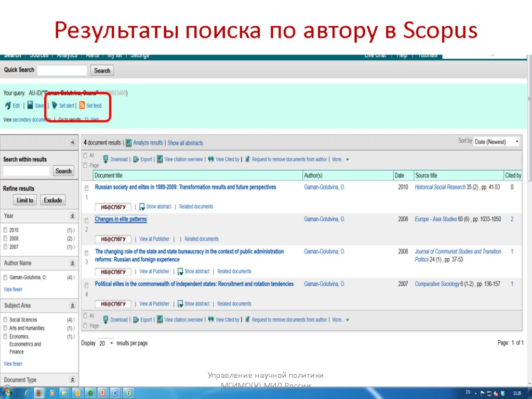Click View Cited by quote icon in the bottom toolbar

click(211, 320)
